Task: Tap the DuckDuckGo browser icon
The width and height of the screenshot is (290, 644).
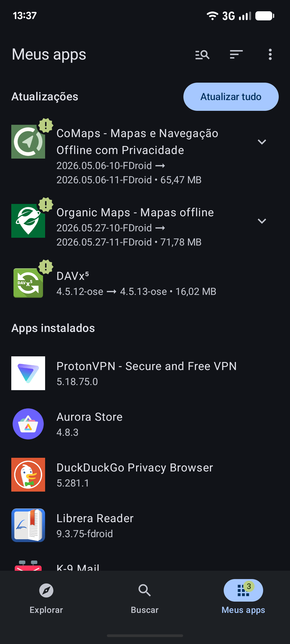Action: (28, 475)
